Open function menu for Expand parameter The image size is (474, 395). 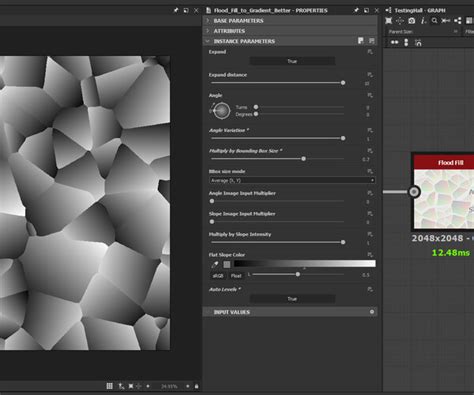click(370, 52)
